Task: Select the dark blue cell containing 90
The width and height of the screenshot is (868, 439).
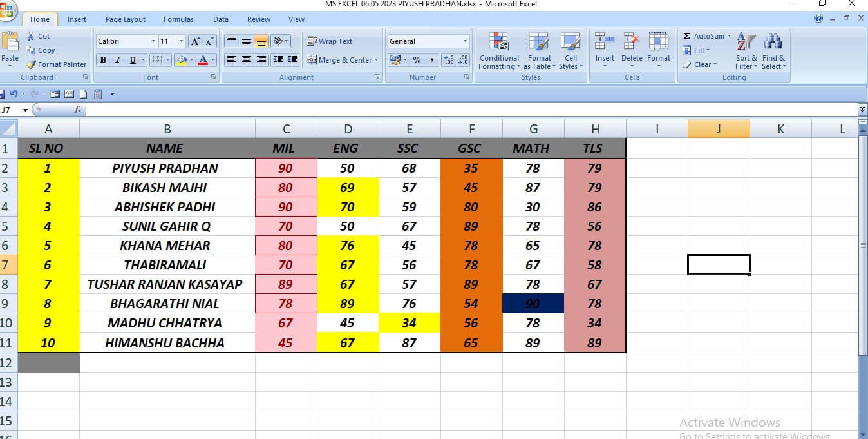Action: click(533, 304)
